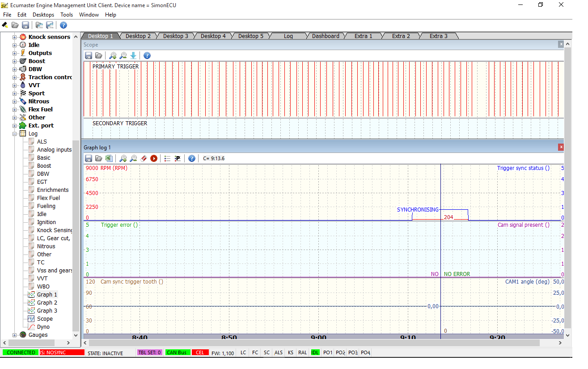This screenshot has height=369, width=588.
Task: Click the channel list icon in Graph log toolbar
Action: [168, 158]
